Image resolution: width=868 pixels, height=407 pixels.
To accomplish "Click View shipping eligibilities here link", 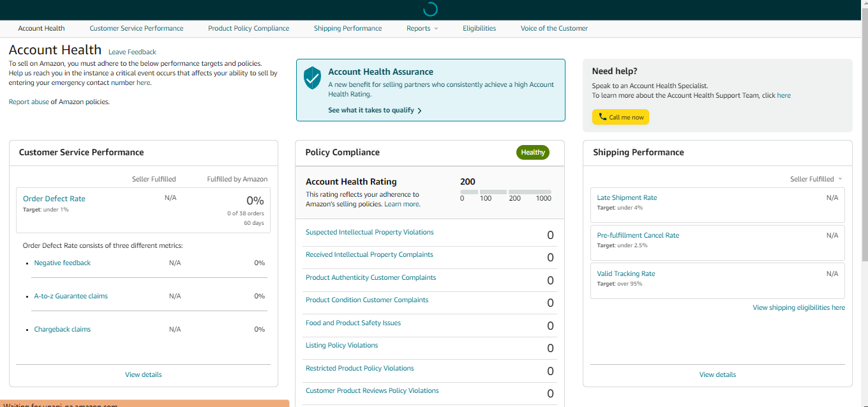I will tap(798, 307).
